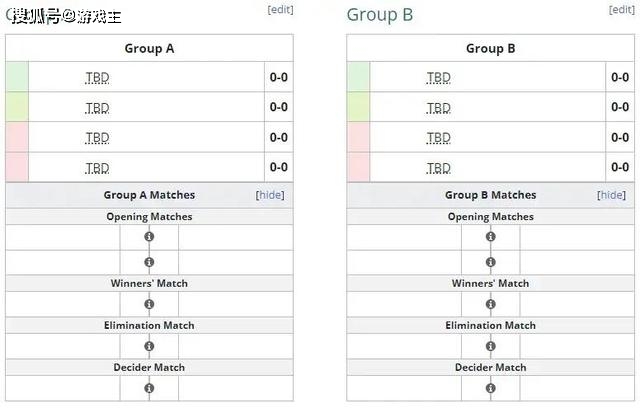Click the Group A Matches header bar
The width and height of the screenshot is (640, 408).
pos(149,195)
